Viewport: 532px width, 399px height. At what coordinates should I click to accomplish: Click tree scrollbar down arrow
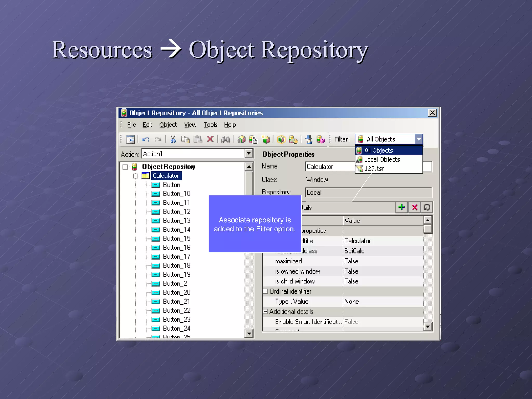click(249, 333)
